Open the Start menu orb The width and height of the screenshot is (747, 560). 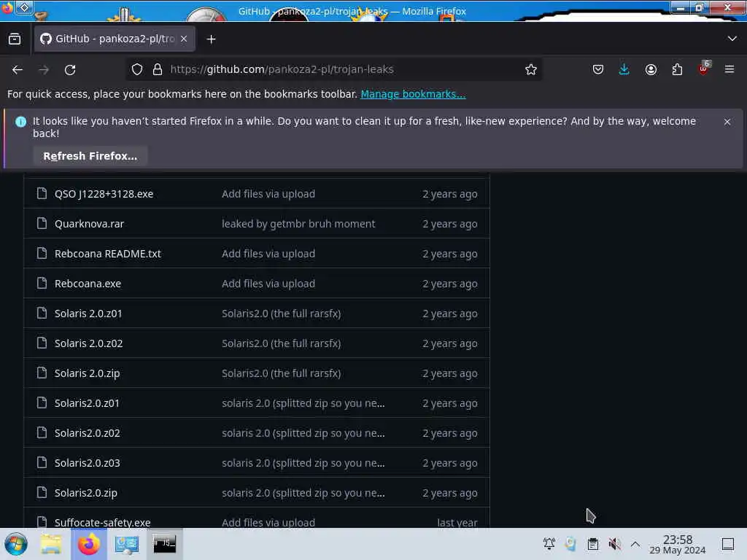click(16, 544)
